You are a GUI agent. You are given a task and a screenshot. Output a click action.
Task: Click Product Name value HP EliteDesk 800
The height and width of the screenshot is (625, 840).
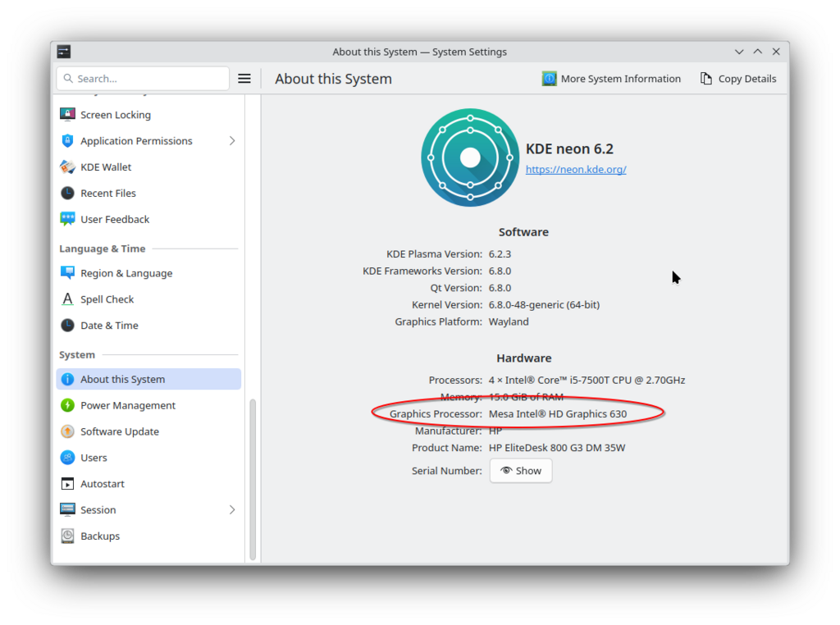tap(557, 448)
